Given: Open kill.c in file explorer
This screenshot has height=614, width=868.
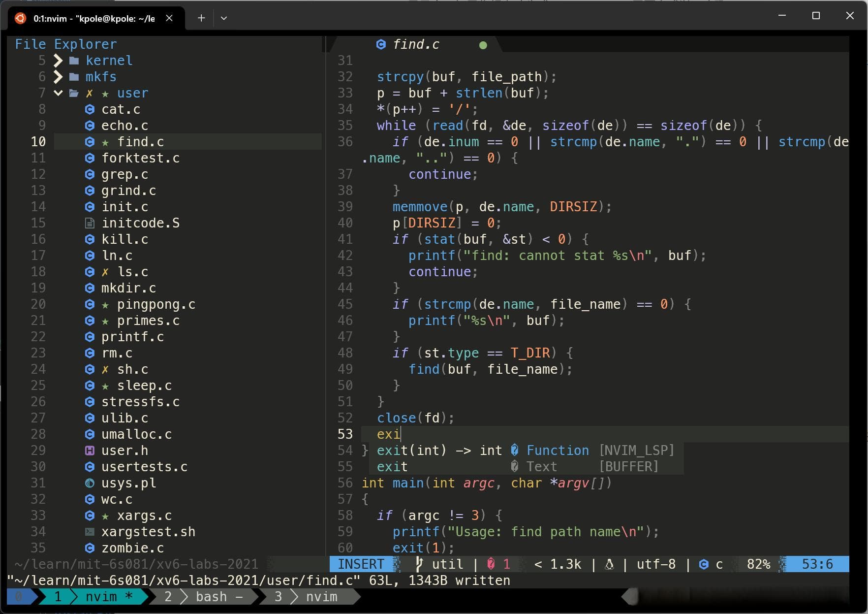Looking at the screenshot, I should 124,240.
